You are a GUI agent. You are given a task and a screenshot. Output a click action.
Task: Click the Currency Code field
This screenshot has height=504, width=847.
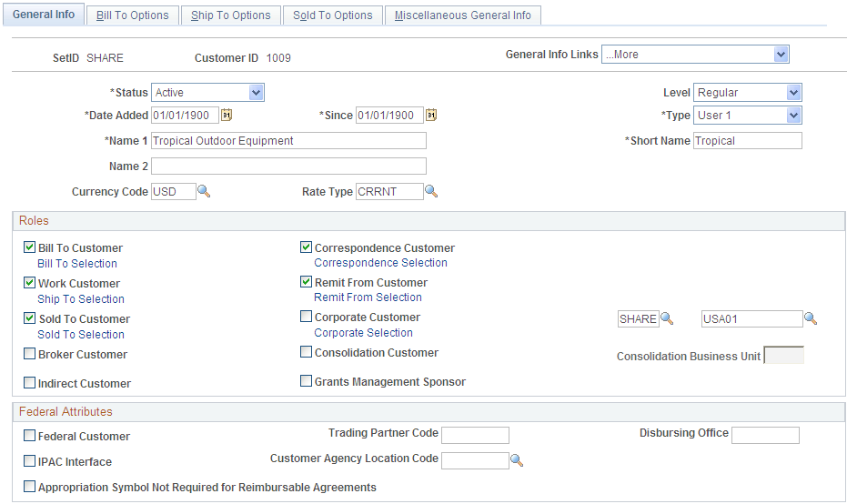pos(174,191)
